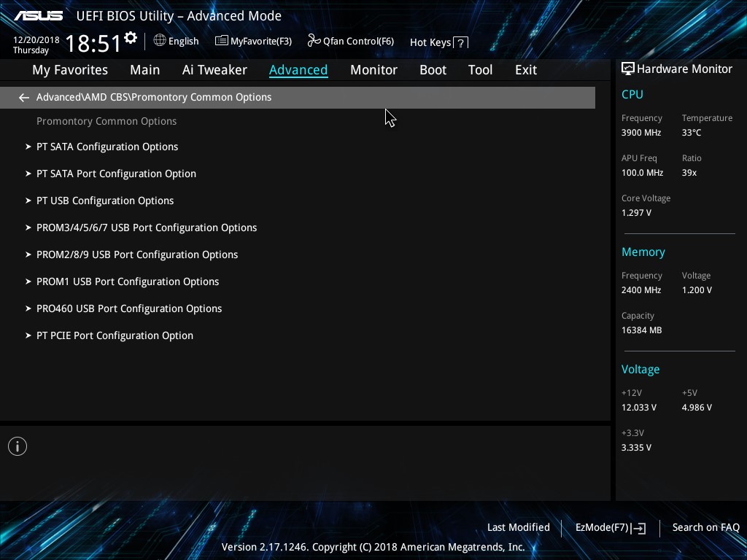Click the 18:51 clock display
747x560 pixels.
click(93, 43)
